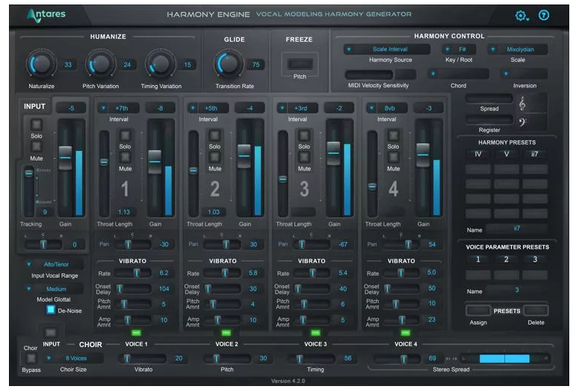The height and width of the screenshot is (392, 579).
Task: Select voice parameter preset 2
Action: point(506,260)
